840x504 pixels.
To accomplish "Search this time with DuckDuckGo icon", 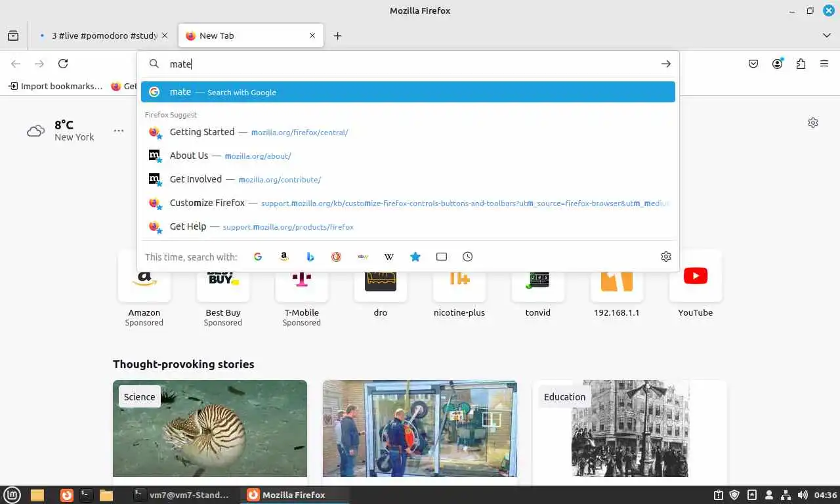I will 337,257.
